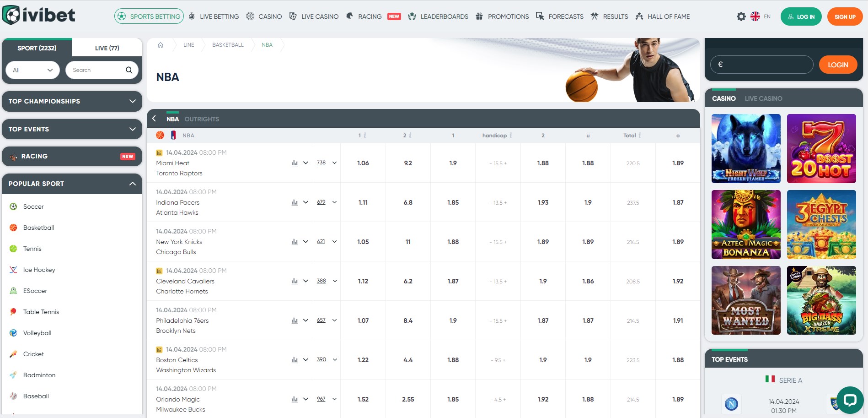Click the Volleyball icon in sidebar

13,333
